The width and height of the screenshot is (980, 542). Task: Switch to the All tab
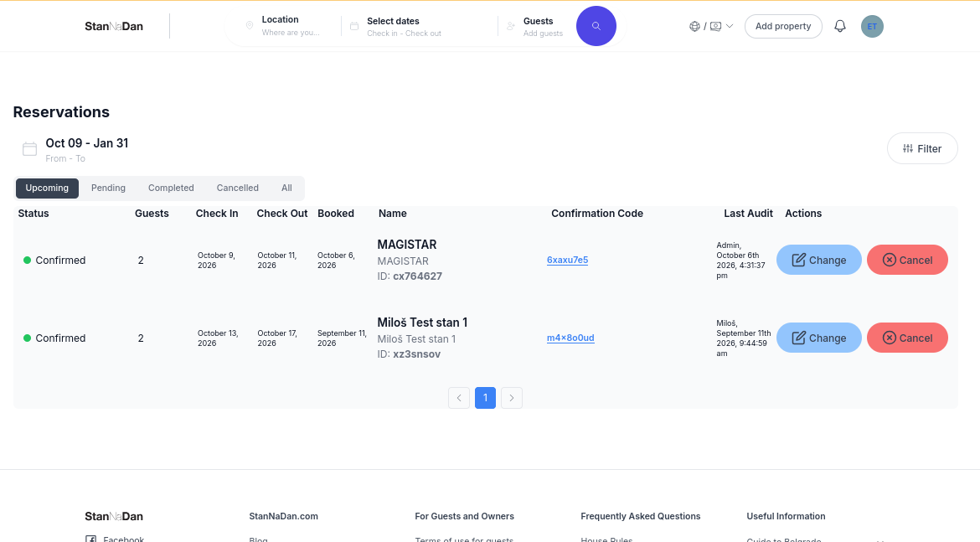(x=286, y=188)
